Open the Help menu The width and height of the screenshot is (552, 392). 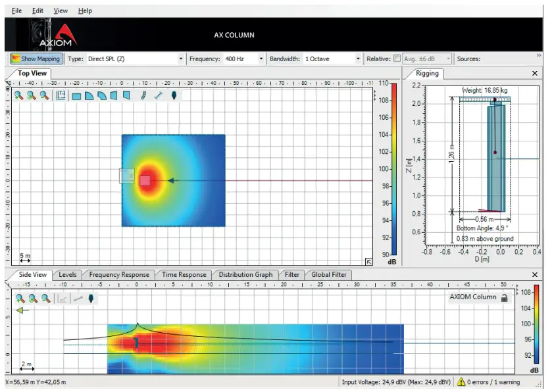tap(85, 11)
